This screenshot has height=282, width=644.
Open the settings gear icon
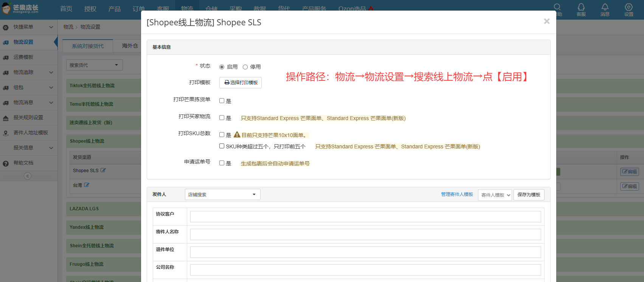pyautogui.click(x=628, y=7)
